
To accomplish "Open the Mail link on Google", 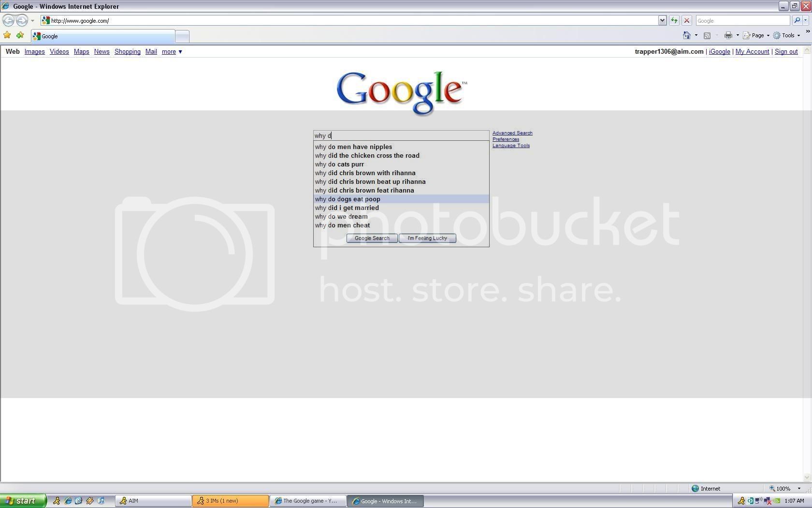I will [151, 52].
